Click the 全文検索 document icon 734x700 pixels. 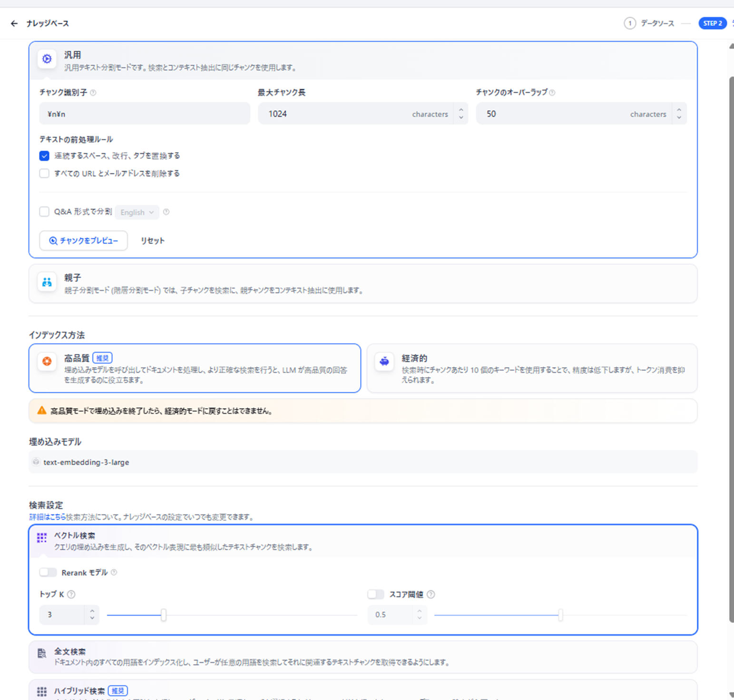click(x=42, y=653)
